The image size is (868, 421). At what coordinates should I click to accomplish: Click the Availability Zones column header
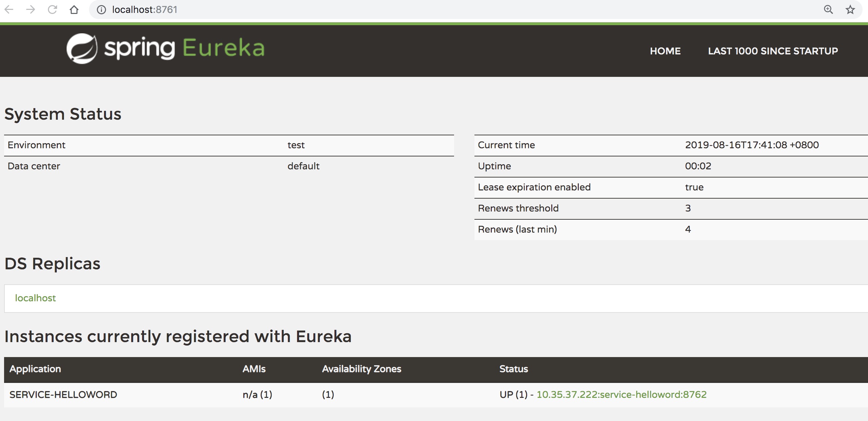tap(362, 369)
